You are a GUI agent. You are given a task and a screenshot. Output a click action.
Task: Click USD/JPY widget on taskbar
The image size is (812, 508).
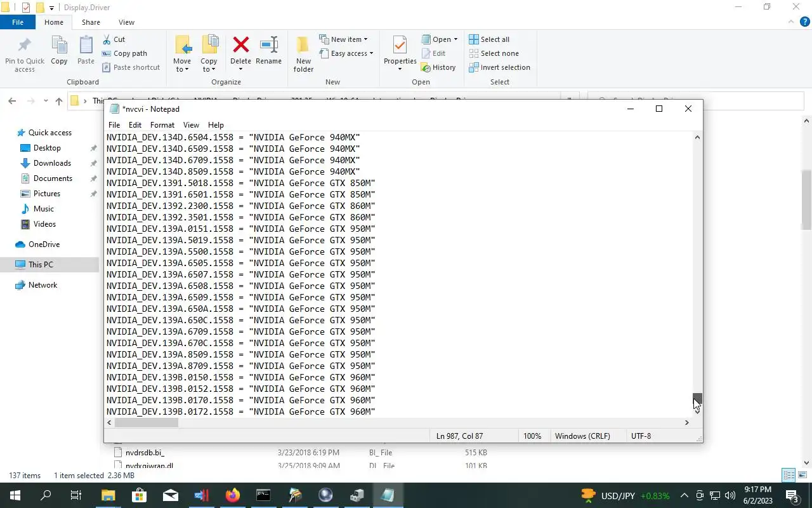(x=625, y=495)
